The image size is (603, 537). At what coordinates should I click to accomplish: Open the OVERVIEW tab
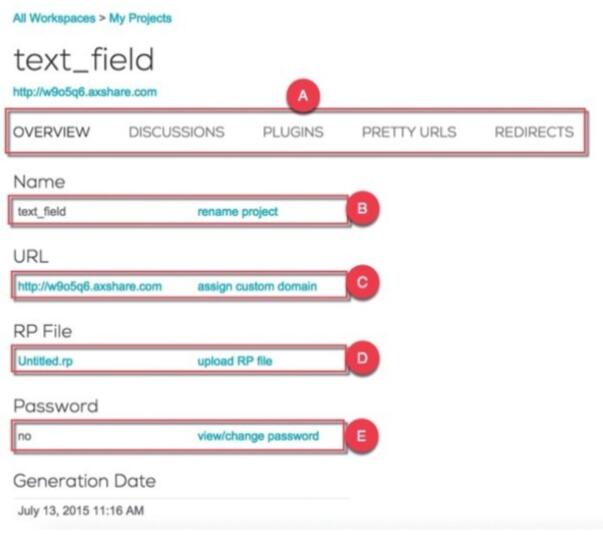(51, 132)
